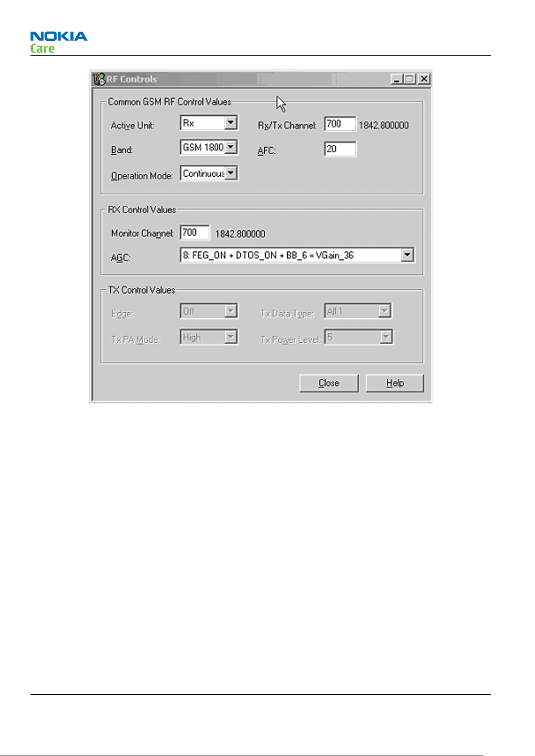Click the AGC label
Viewport: 535px width, 756px height.
120,258
